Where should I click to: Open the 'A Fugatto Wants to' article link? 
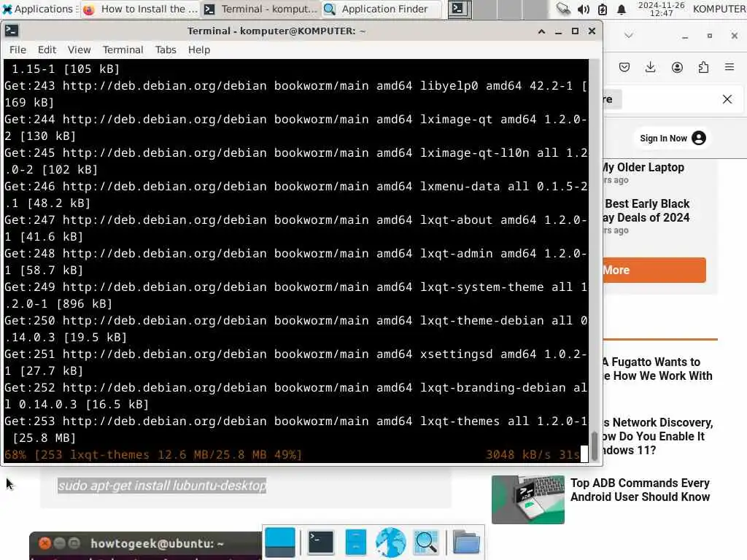[x=657, y=369]
